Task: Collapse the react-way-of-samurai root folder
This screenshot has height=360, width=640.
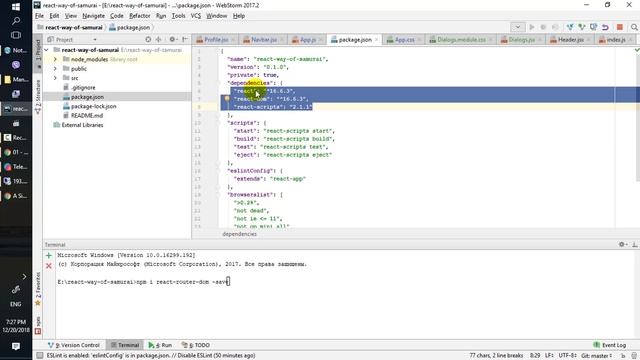Action: pyautogui.click(x=47, y=50)
